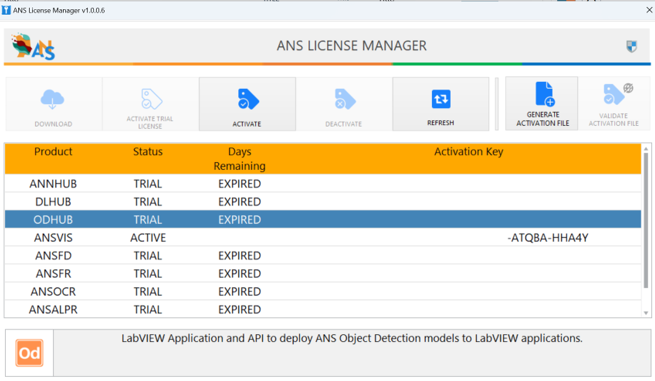Click the Od product icon
Screen dimensions: 655x381
30,353
